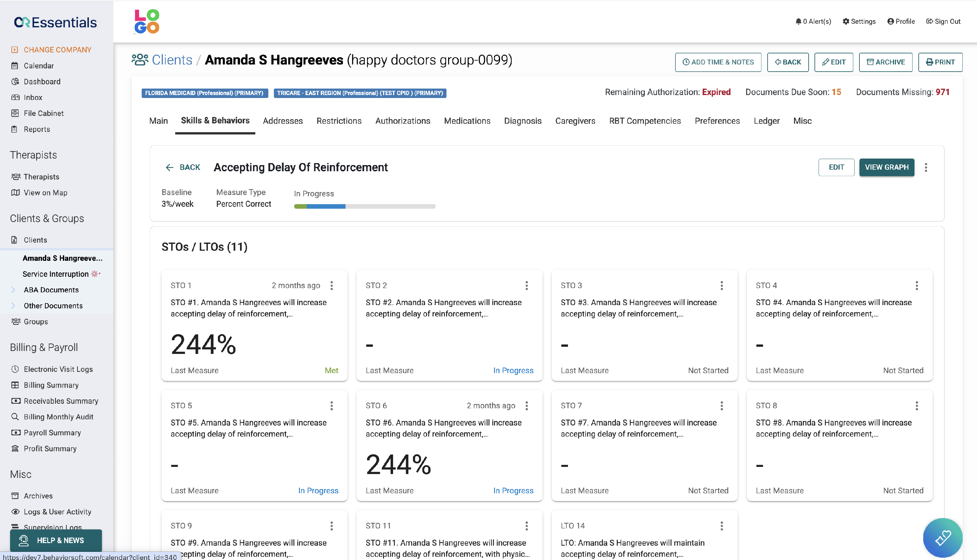Open program options menu beside View Graph
Viewport: 977px width, 560px height.
[926, 167]
